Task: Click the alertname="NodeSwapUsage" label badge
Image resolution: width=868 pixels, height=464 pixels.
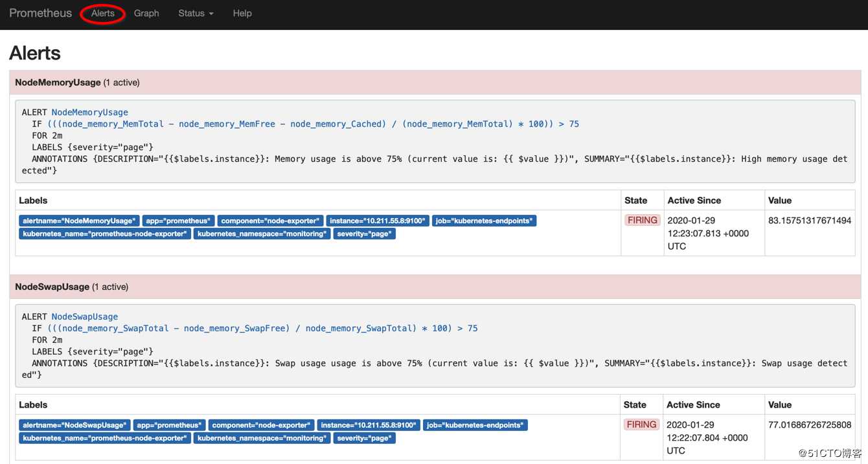Action: [x=74, y=425]
